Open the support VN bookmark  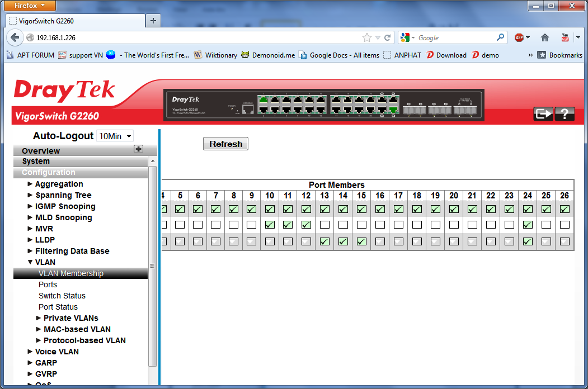[81, 55]
